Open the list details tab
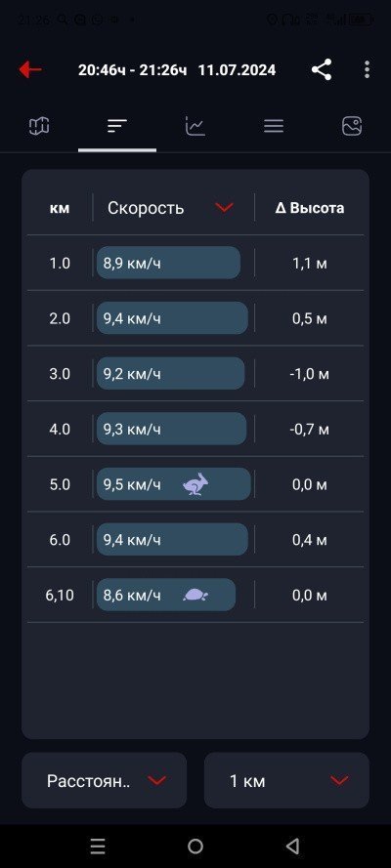 point(274,126)
